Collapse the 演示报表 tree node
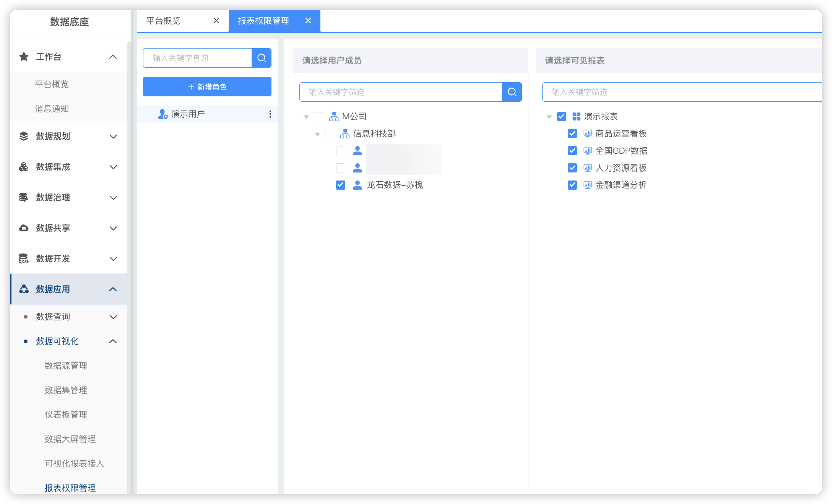Screen dimensions: 832x504 click(x=549, y=117)
